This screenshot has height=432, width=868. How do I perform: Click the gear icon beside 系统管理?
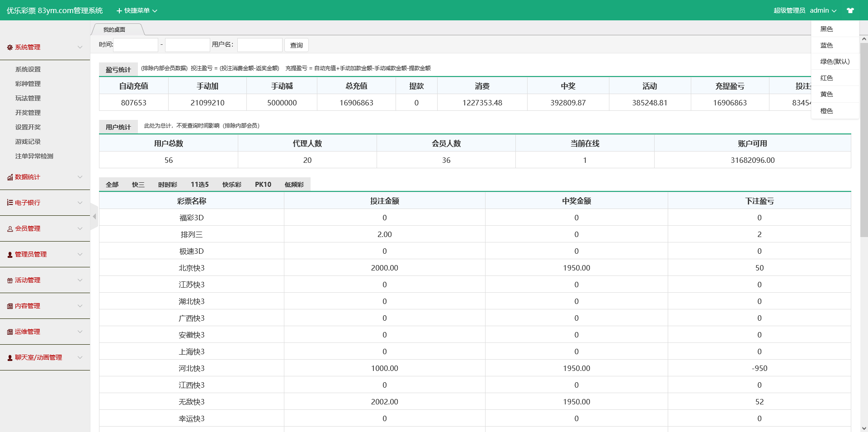(10, 47)
